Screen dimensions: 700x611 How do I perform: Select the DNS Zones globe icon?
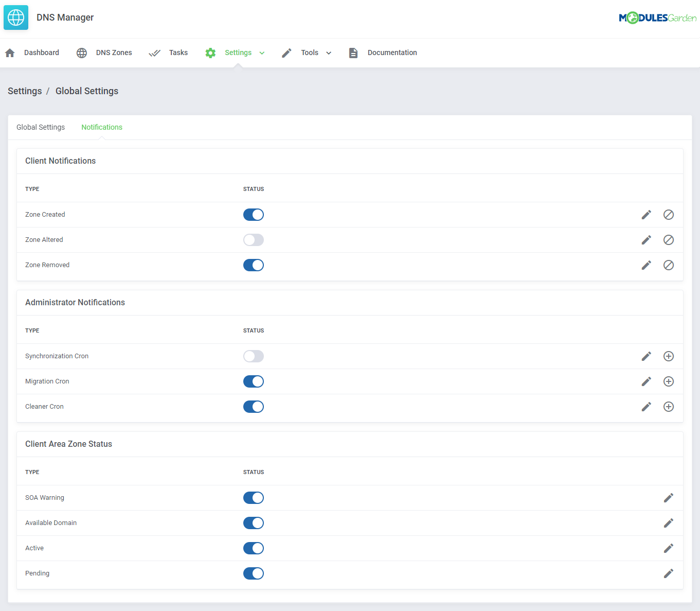pos(81,53)
